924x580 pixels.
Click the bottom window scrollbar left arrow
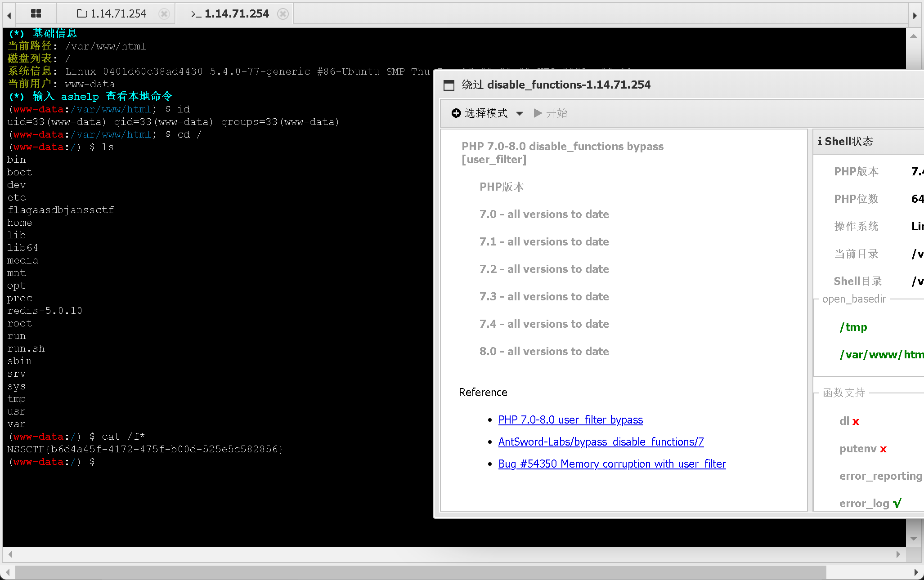point(8,572)
